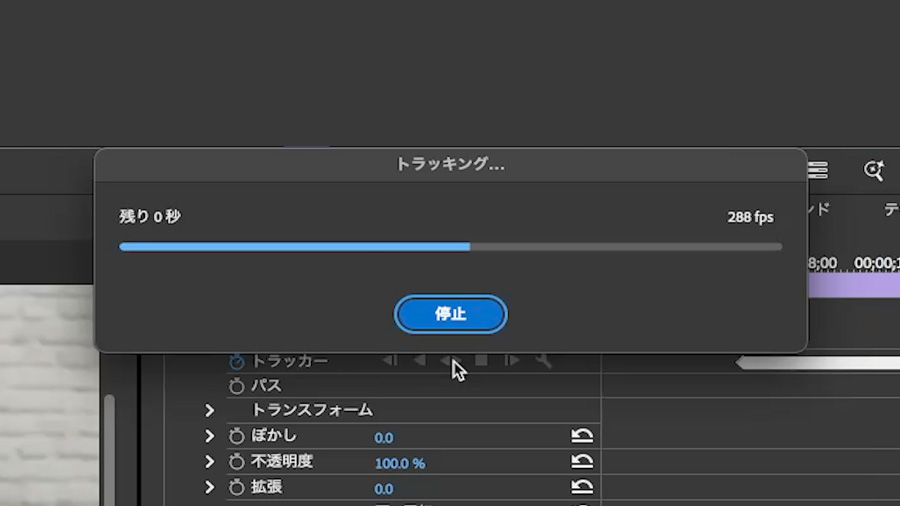The height and width of the screenshot is (506, 900).
Task: Toggle the パス stopwatch animation
Action: pyautogui.click(x=236, y=386)
